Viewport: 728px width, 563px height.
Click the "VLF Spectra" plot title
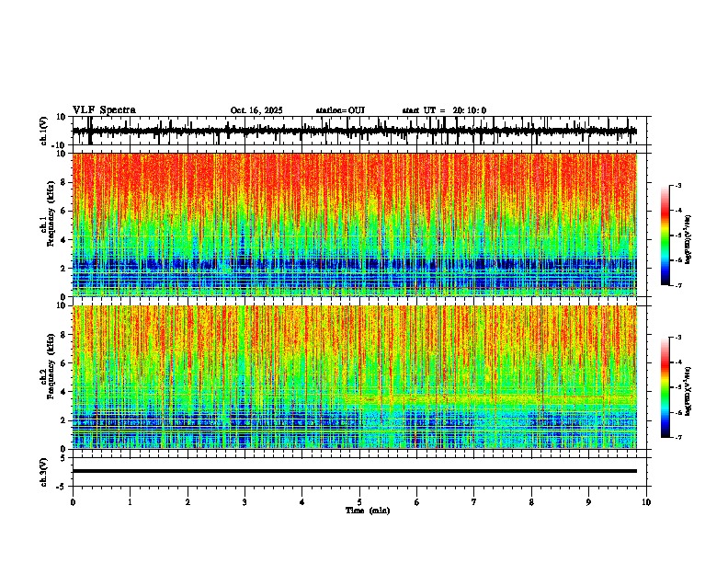tap(104, 110)
